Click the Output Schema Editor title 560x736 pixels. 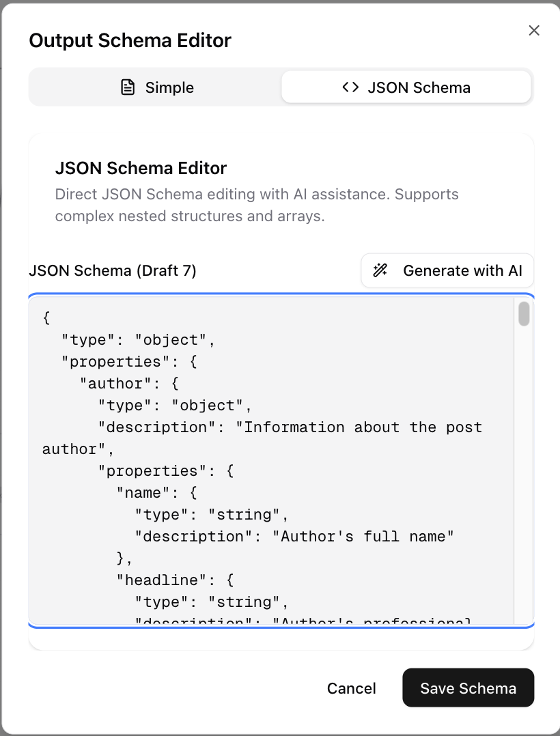(x=130, y=40)
